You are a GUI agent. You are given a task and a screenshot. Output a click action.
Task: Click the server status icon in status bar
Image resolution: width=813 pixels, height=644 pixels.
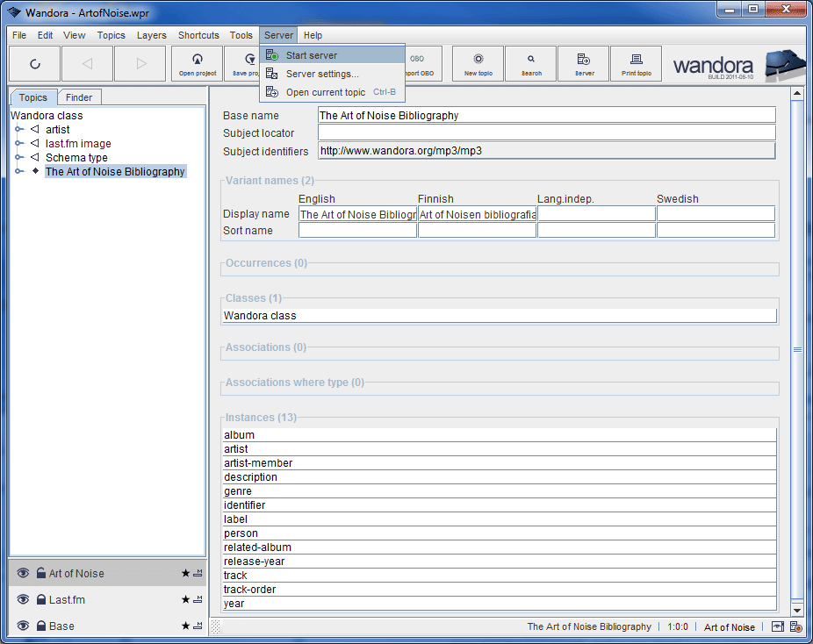click(795, 626)
